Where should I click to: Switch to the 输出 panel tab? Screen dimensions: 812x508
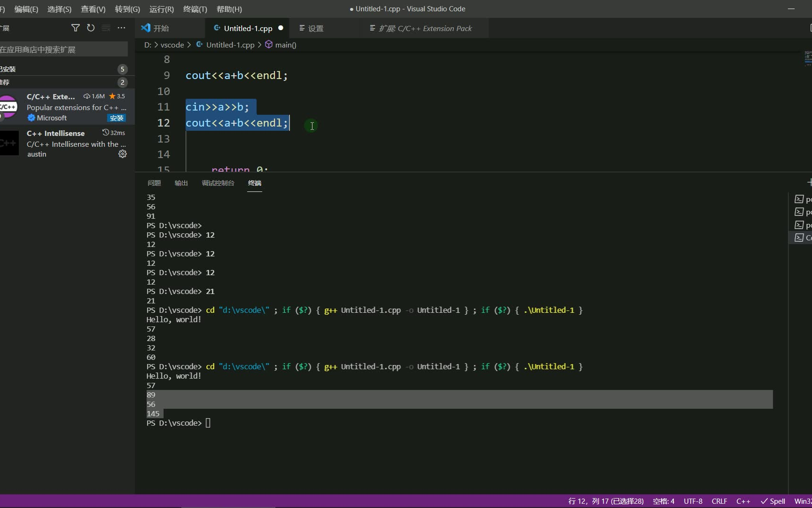[180, 183]
